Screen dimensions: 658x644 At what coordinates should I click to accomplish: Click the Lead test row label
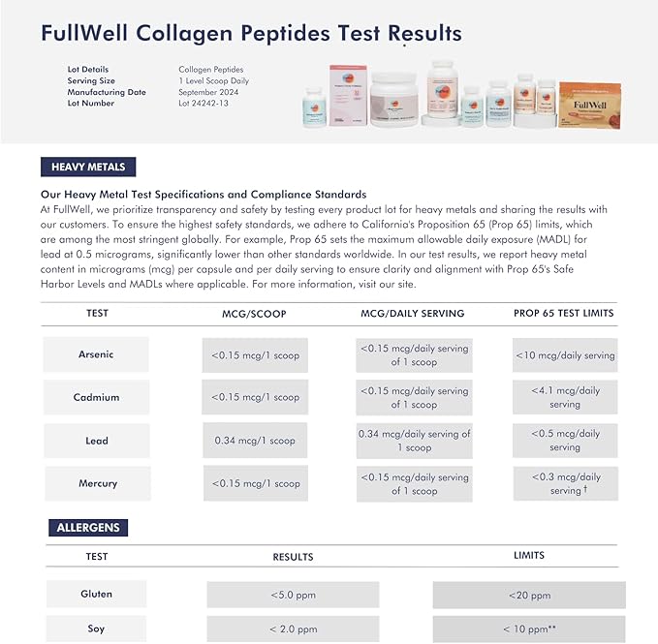[x=96, y=441]
